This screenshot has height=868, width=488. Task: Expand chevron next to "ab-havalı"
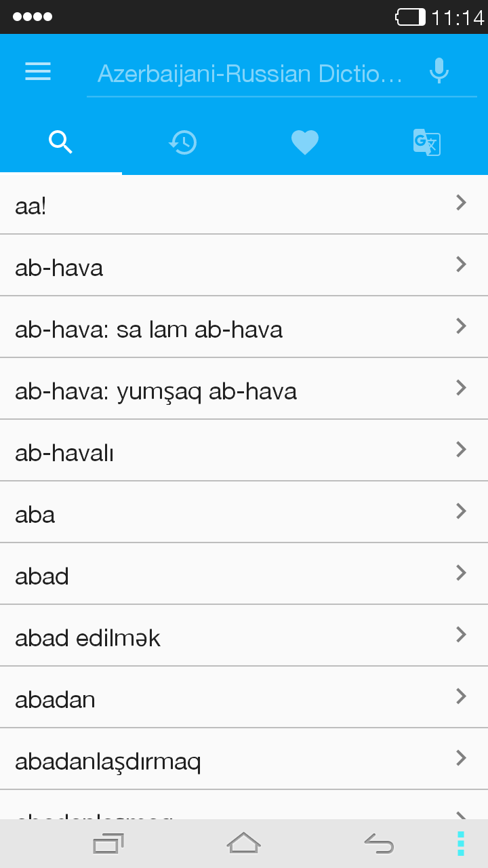(462, 450)
